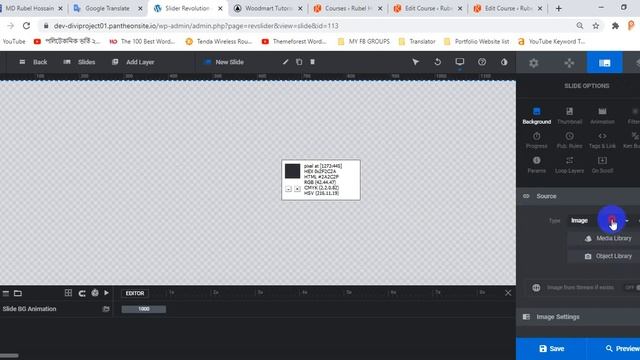The height and width of the screenshot is (360, 640).
Task: Click the undo history icon
Action: point(438,62)
